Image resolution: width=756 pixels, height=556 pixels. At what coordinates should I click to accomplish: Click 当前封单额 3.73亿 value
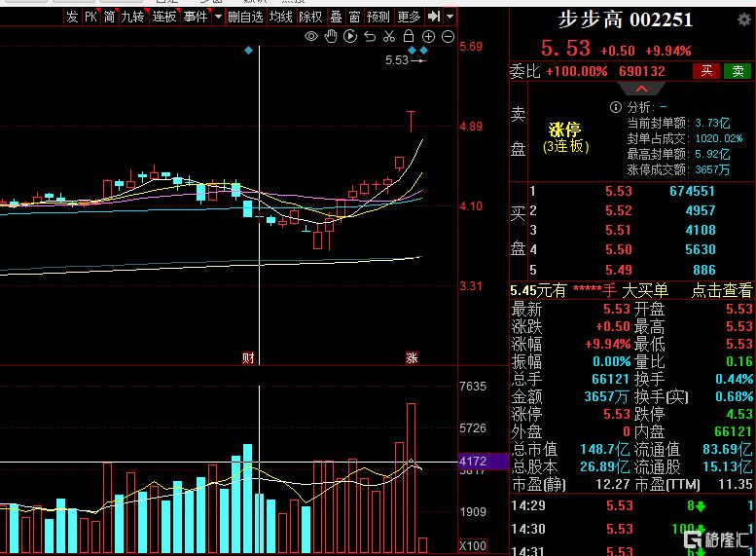(x=712, y=123)
